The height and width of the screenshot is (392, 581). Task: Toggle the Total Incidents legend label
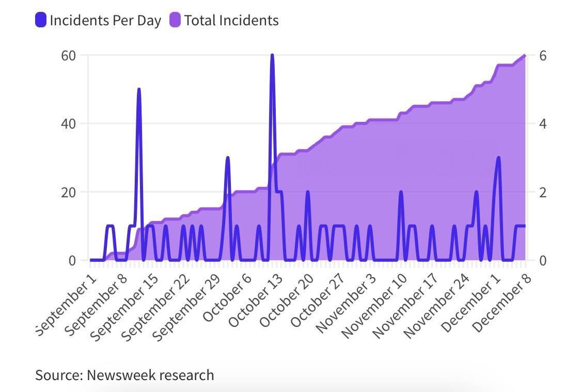pyautogui.click(x=231, y=21)
